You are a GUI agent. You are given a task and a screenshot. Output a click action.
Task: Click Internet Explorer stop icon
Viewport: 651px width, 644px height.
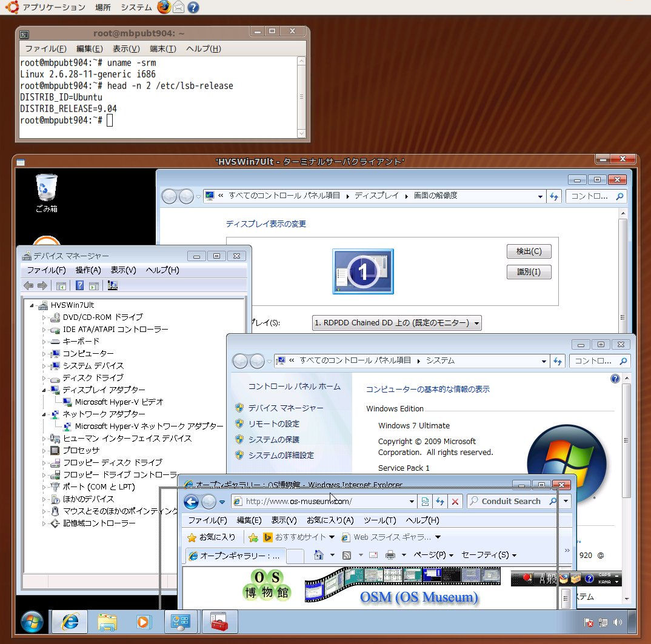[455, 502]
